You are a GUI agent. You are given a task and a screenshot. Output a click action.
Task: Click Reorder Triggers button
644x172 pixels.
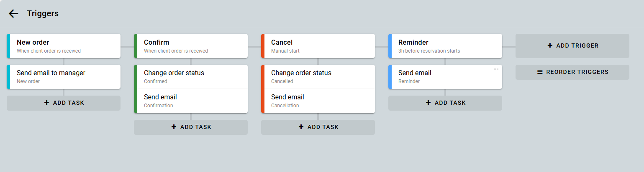[x=572, y=72]
